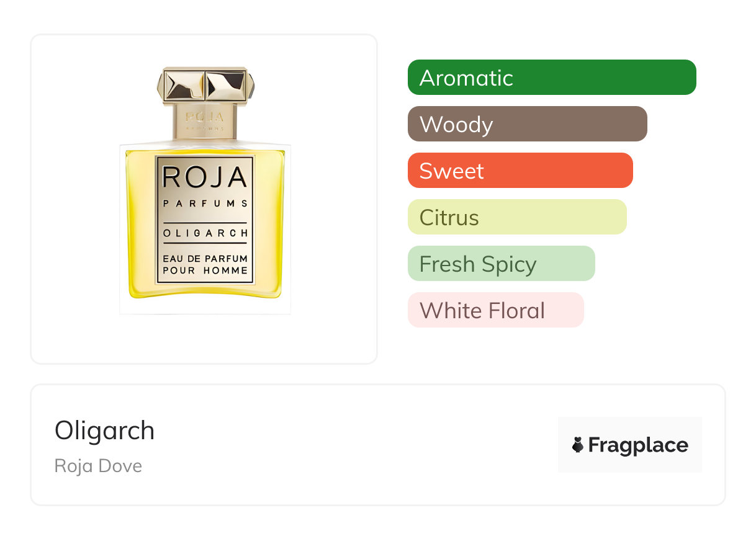Viewport: 756px width, 536px height.
Task: Select the brown Woody accord bar
Action: click(528, 124)
